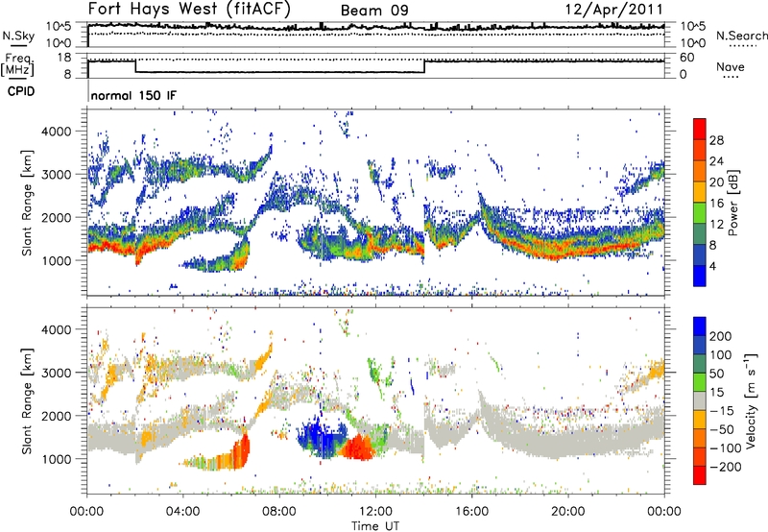Viewport: 768px width, 532px height.
Task: Select the bright blue bottom Power colorbar segment
Action: pos(700,276)
